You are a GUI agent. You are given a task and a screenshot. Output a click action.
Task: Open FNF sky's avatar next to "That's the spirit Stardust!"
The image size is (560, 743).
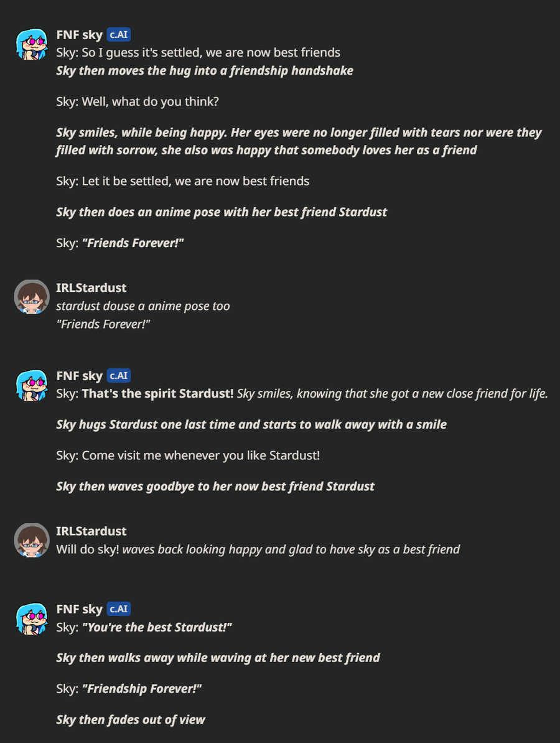coord(32,385)
